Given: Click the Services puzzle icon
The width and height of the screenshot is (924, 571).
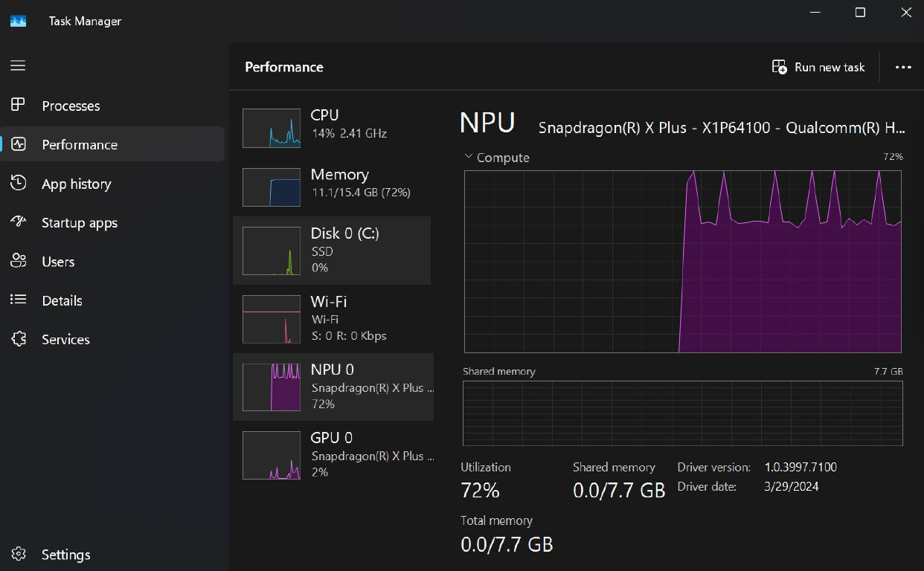Looking at the screenshot, I should coord(19,339).
